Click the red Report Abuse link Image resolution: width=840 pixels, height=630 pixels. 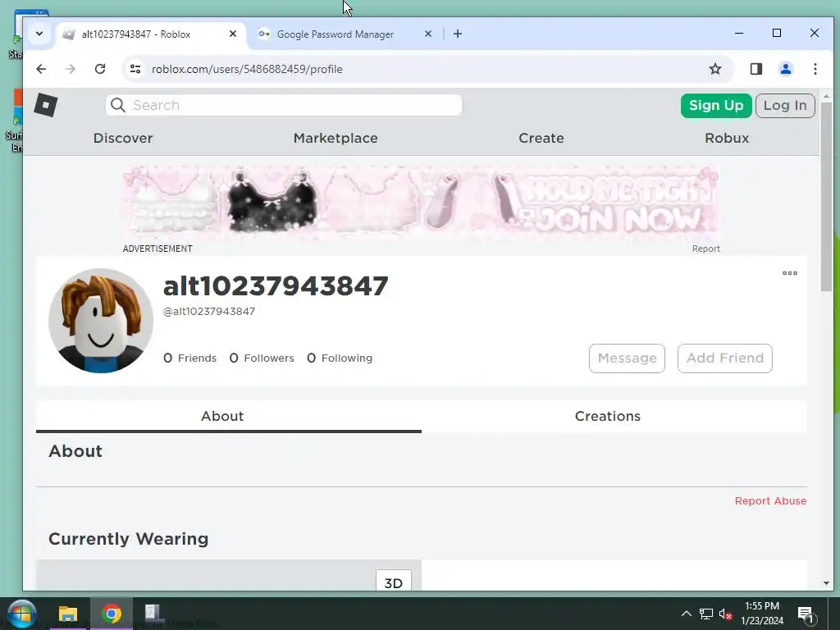point(770,501)
